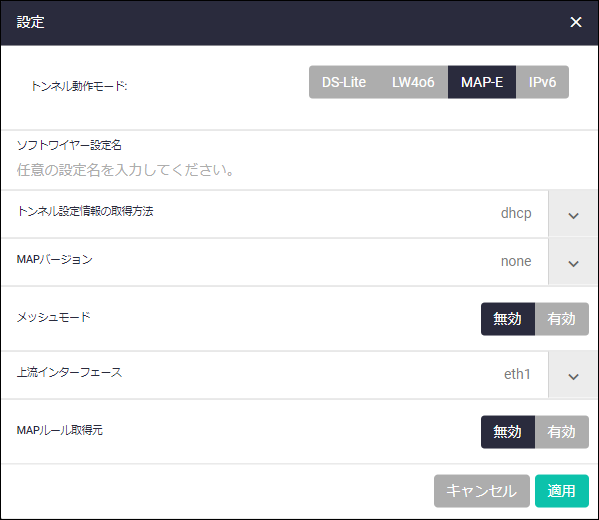Click the キャンセル button
The height and width of the screenshot is (520, 599).
click(482, 491)
